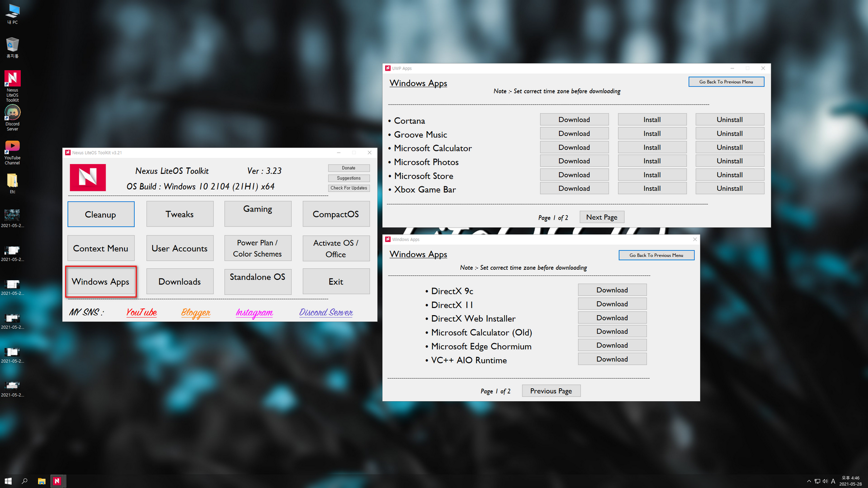Screen dimensions: 868x488
Task: Download DirectX Web Installer
Action: click(x=612, y=318)
